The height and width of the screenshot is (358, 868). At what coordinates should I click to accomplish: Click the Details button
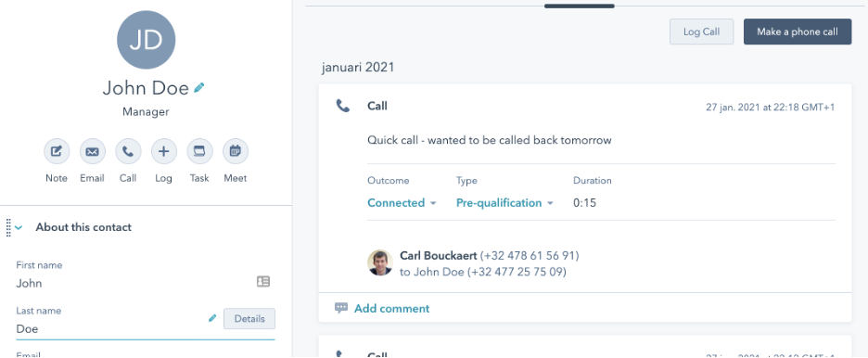click(x=249, y=319)
